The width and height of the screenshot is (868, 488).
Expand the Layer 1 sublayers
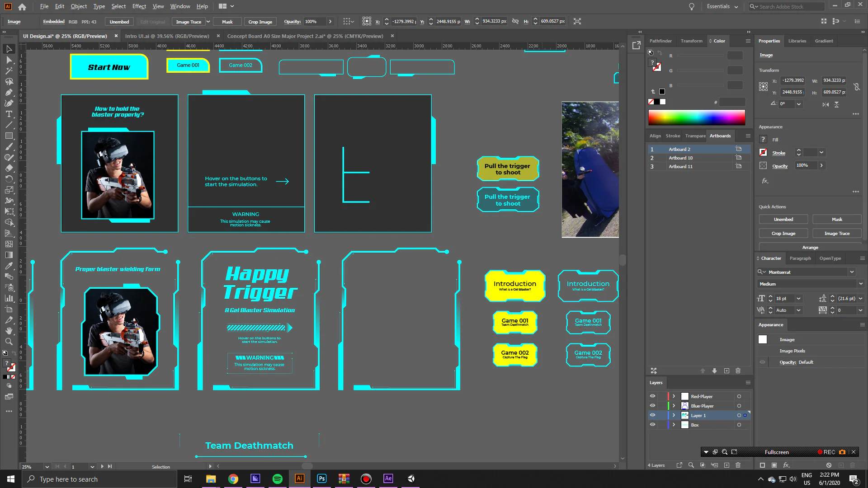pyautogui.click(x=674, y=415)
